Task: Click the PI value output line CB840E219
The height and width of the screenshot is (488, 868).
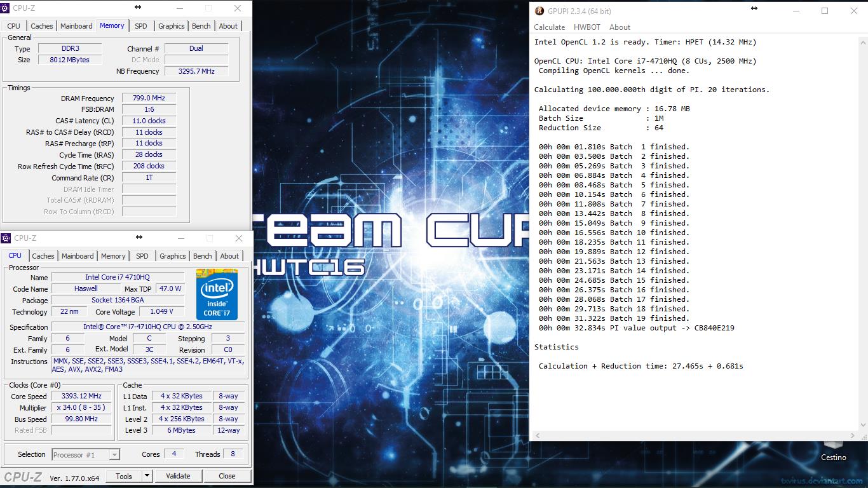Action: (637, 328)
